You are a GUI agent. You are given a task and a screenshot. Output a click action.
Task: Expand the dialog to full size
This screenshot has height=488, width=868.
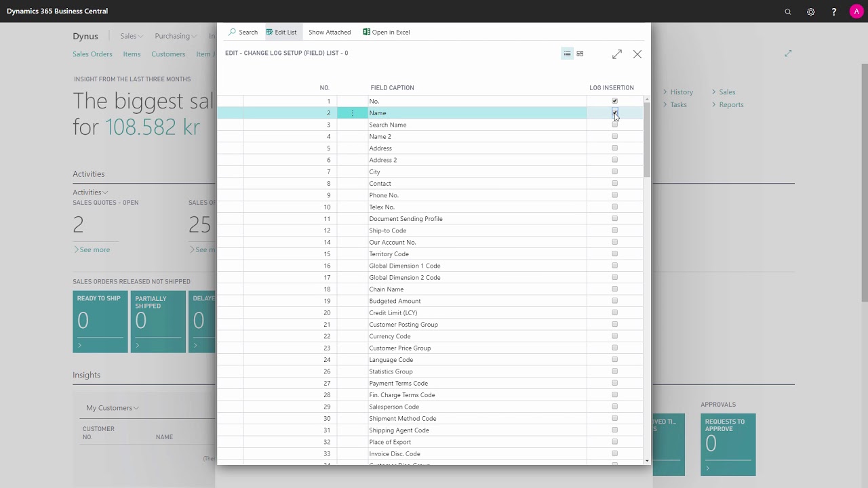coord(617,54)
